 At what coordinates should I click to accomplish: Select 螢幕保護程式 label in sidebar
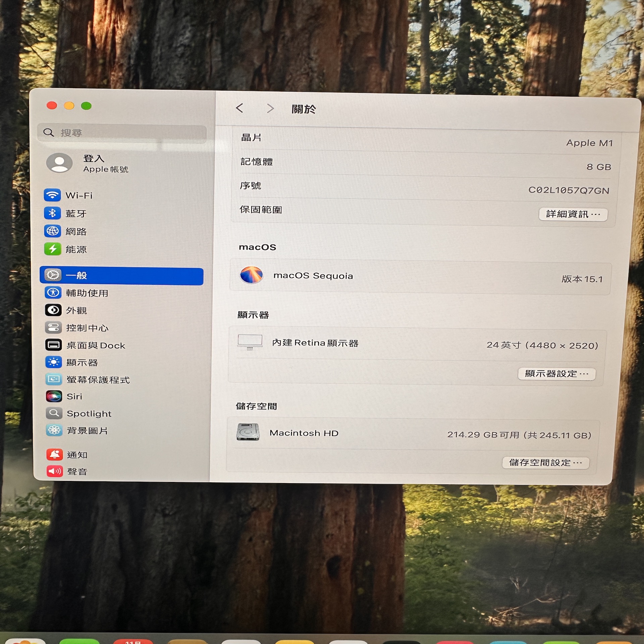(98, 380)
